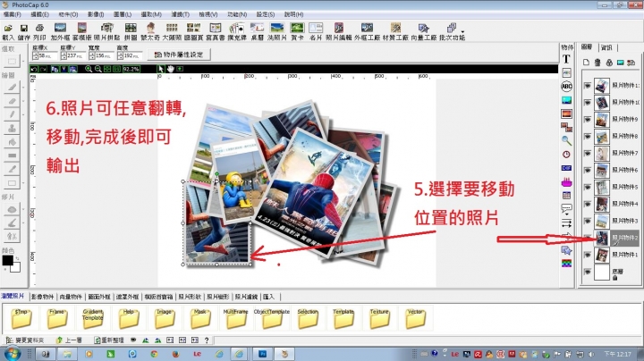Click the 重新整理 refresh button
The height and width of the screenshot is (361, 644).
tap(109, 340)
